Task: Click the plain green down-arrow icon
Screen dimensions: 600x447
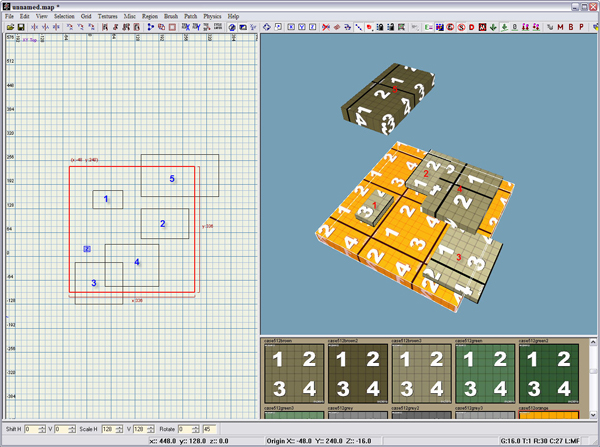Action: coord(493,27)
